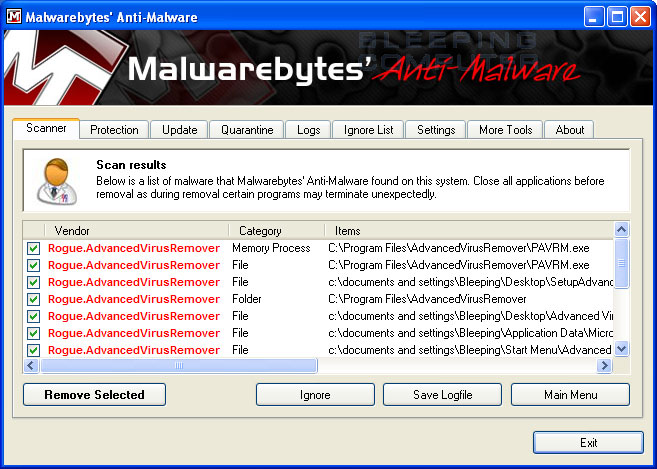657x469 pixels.
Task: Minimize the Malwarebytes window
Action: click(593, 17)
